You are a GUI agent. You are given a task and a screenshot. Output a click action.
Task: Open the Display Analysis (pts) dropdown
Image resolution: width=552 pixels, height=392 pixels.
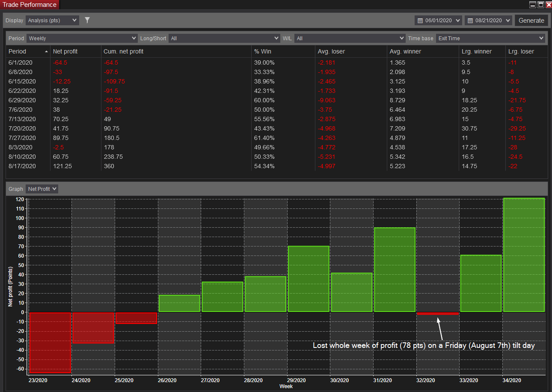[x=52, y=20]
